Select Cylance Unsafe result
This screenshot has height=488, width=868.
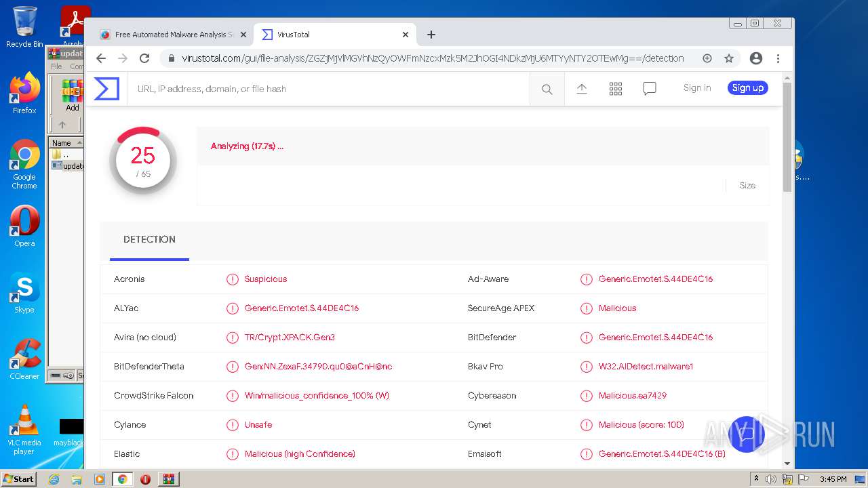point(258,425)
